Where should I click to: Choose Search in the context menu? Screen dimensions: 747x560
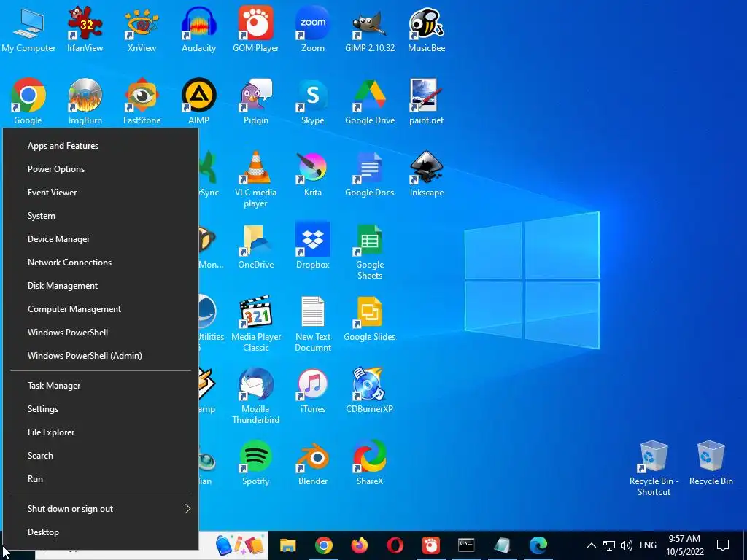click(x=101, y=456)
